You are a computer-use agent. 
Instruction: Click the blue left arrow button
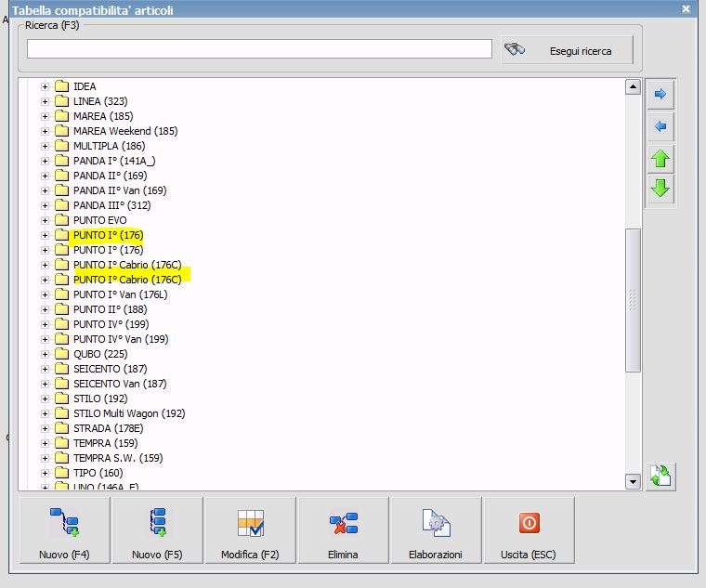[x=660, y=126]
